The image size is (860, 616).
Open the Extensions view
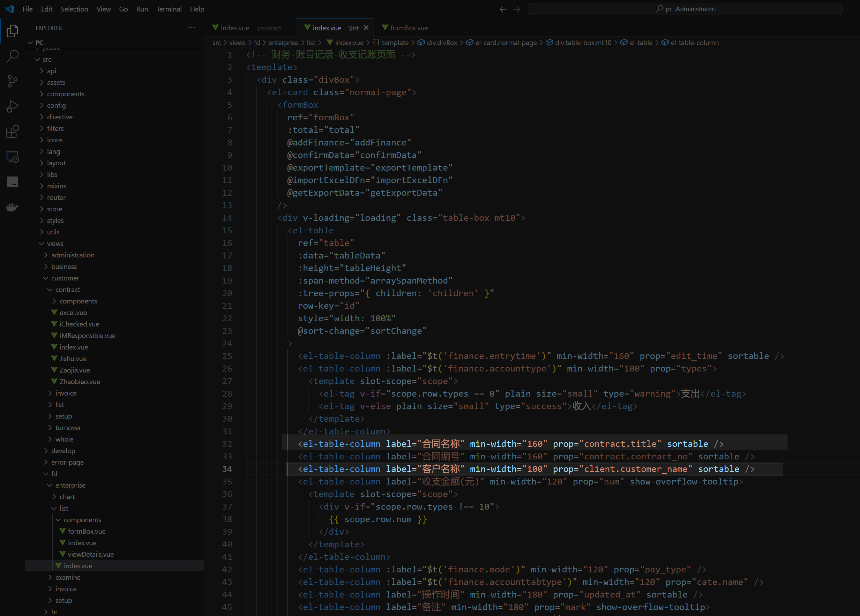(x=13, y=132)
